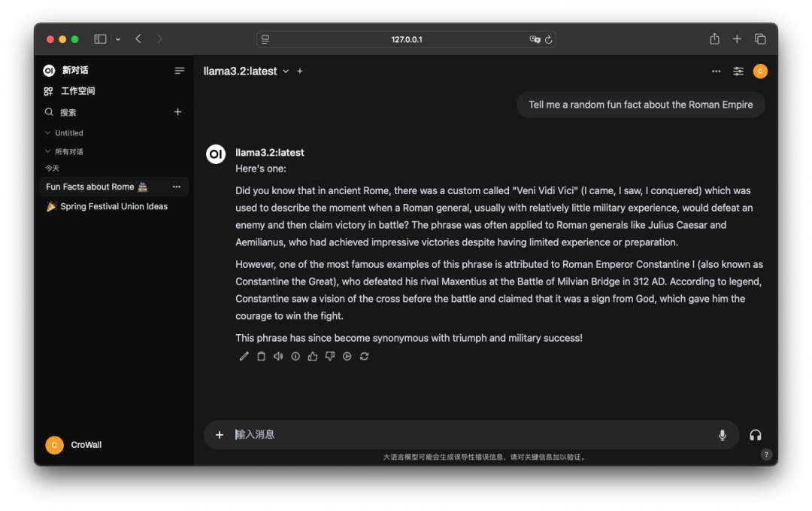Give the response a thumbs down
This screenshot has height=511, width=812.
pyautogui.click(x=330, y=356)
